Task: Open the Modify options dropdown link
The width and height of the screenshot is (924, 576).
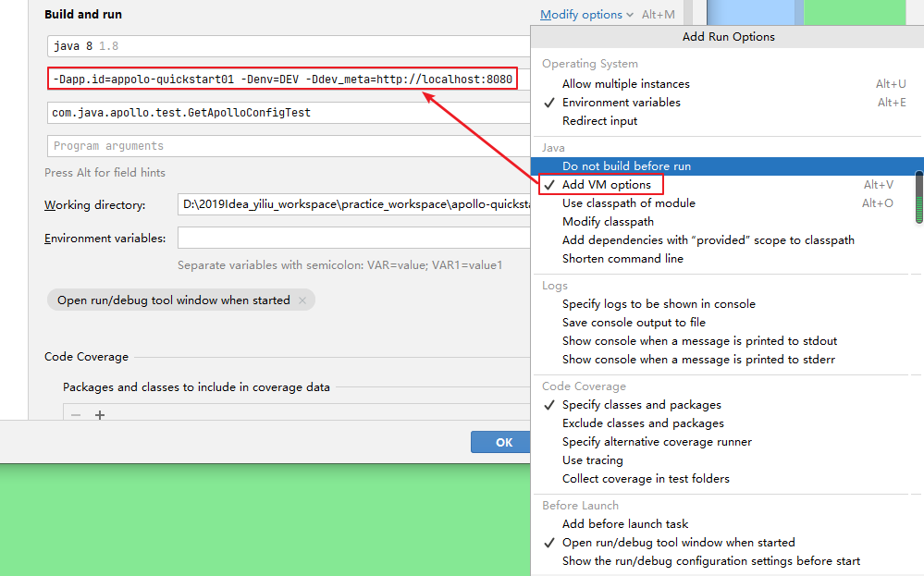Action: [586, 15]
